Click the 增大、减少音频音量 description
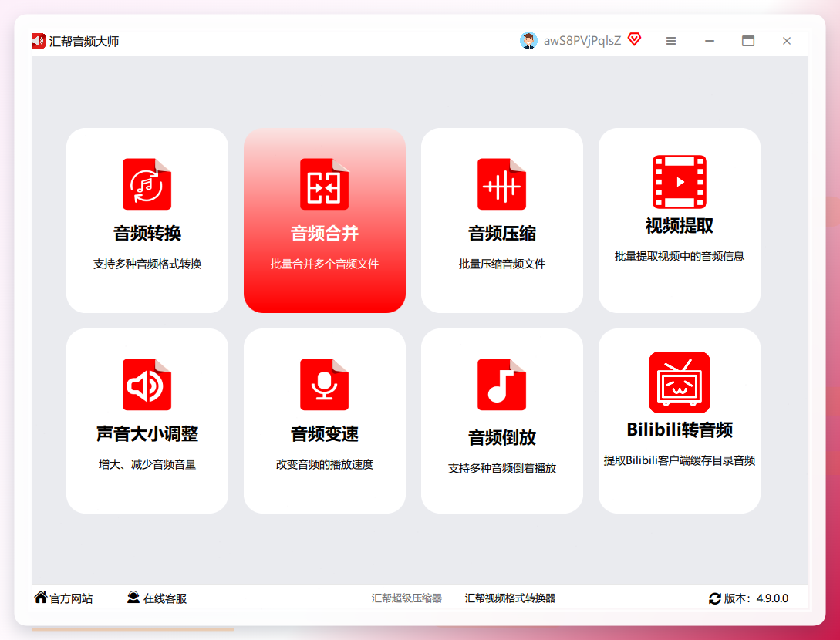This screenshot has height=640, width=840. coord(147,464)
